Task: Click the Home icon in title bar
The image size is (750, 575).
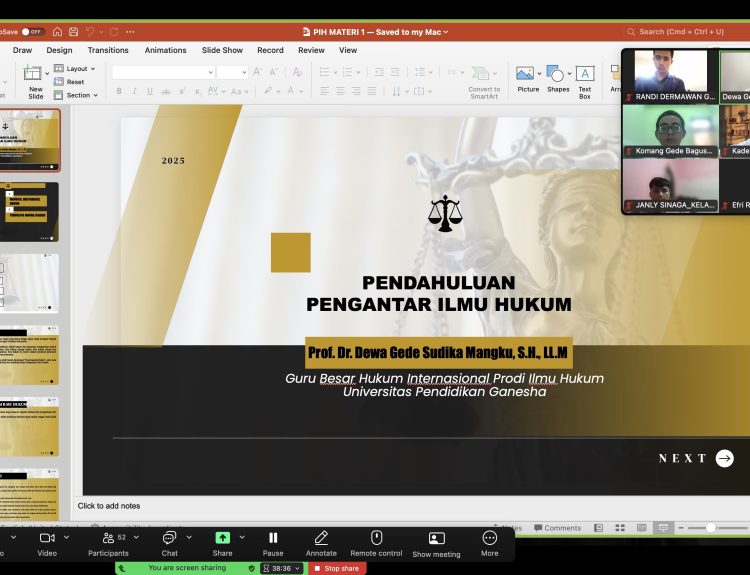Action: [57, 32]
